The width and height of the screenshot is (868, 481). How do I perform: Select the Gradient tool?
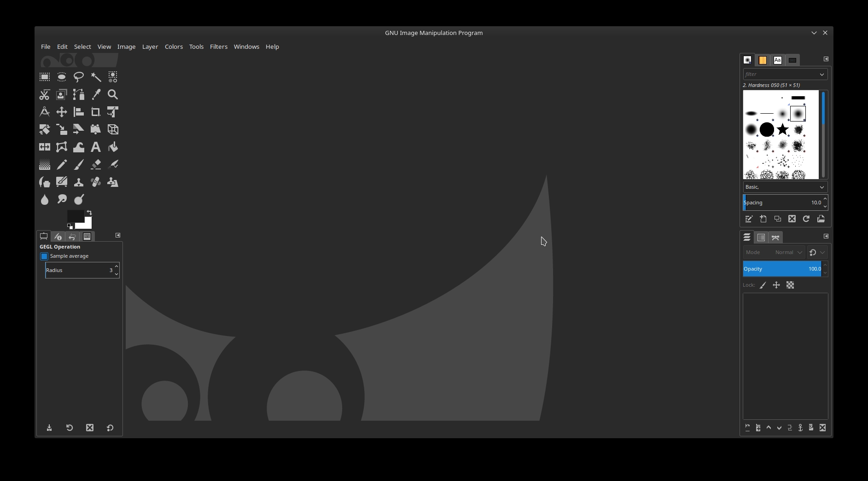tap(45, 164)
